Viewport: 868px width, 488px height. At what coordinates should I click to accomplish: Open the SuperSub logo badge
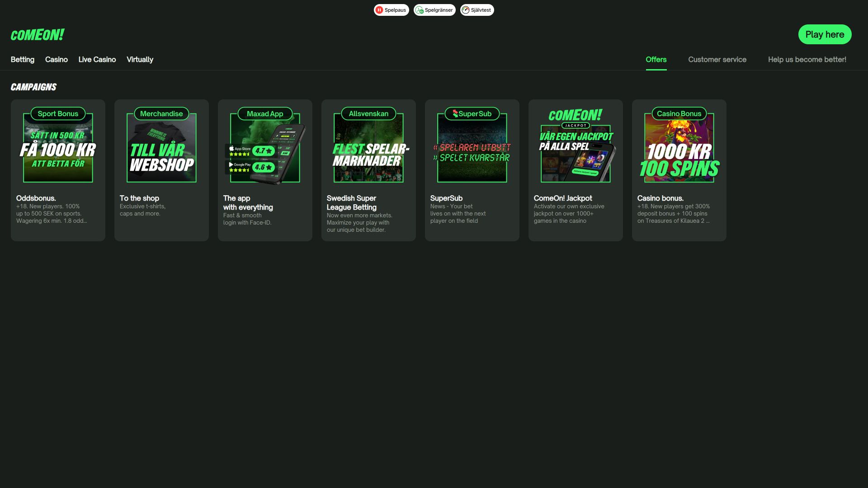pos(472,114)
